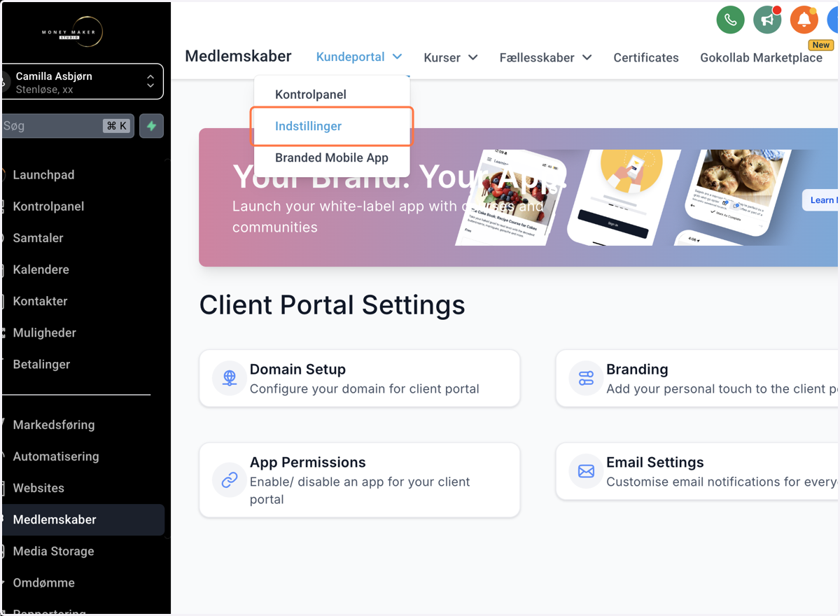Click the Learn more banner button
This screenshot has height=616, width=840.
click(x=820, y=200)
